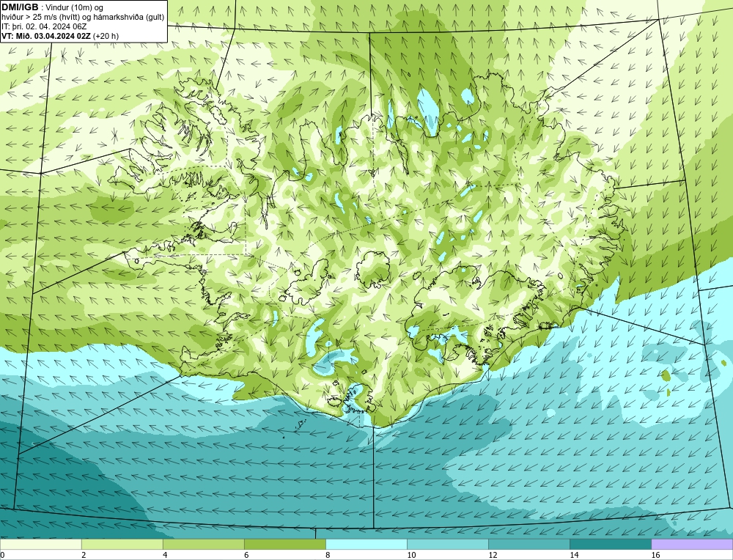
Task: Click the lavender above-16 m/s legend swatch
Action: click(x=692, y=544)
